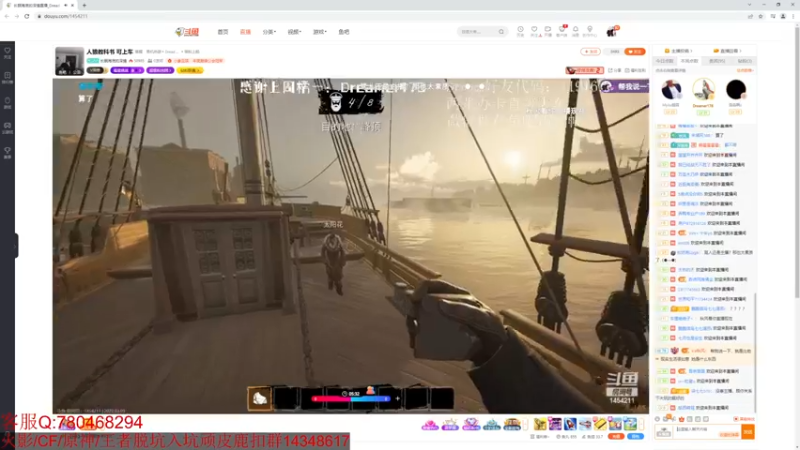Click the purple crown gift badge
Image resolution: width=800 pixels, height=450 pixels.
(x=450, y=424)
